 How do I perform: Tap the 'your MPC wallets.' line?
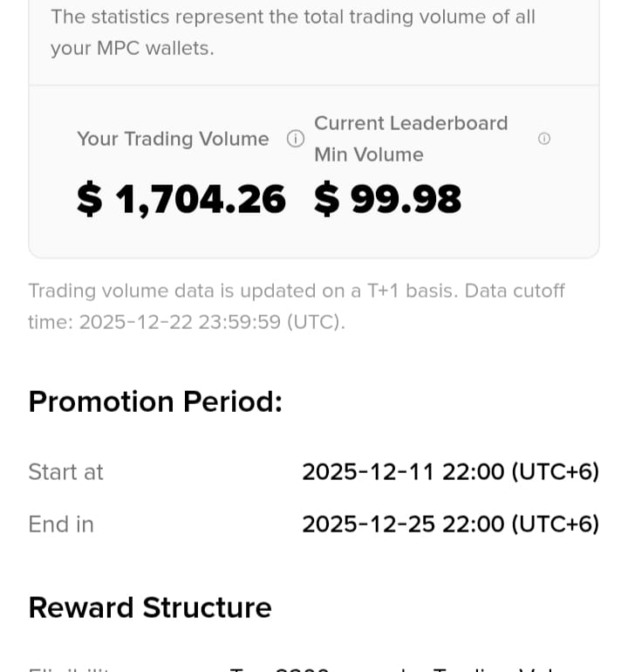pos(133,48)
